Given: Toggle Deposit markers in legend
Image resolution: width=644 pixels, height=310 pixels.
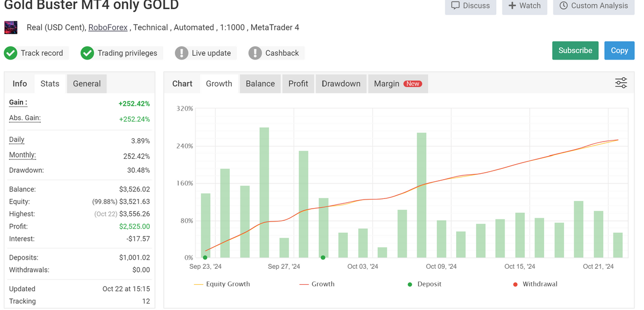Looking at the screenshot, I should [x=424, y=284].
